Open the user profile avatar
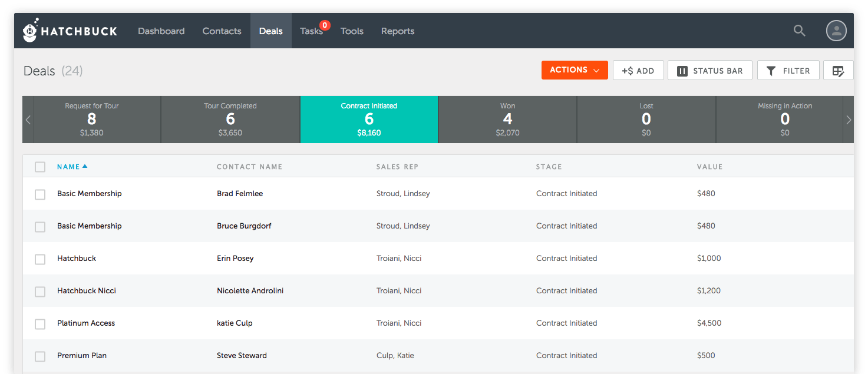This screenshot has width=868, height=374. [x=836, y=31]
